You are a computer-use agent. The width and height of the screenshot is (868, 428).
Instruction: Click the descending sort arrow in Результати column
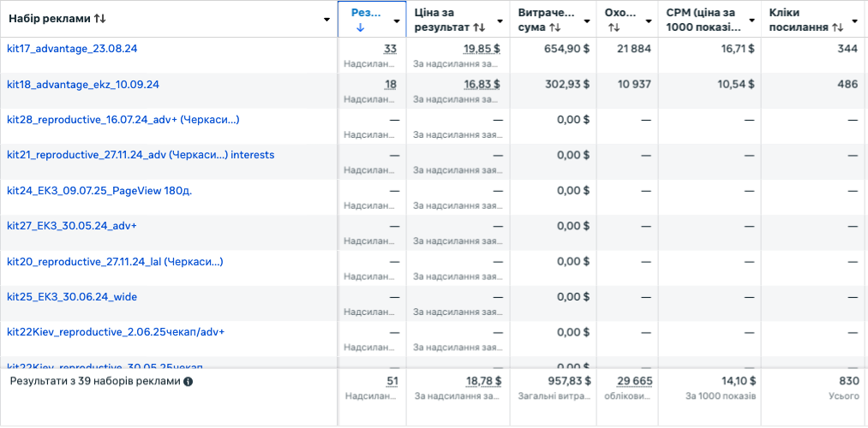pyautogui.click(x=360, y=27)
